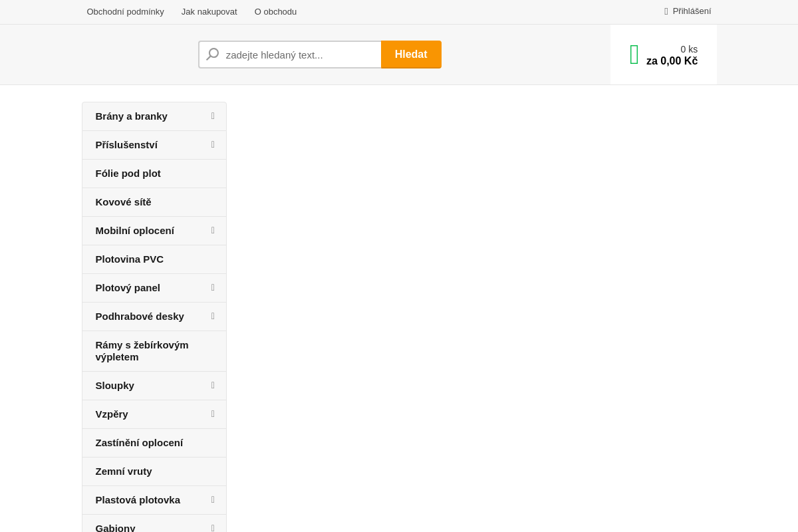Click the user icon beside Přihlášení
Screen dimensions: 798x532
666,11
